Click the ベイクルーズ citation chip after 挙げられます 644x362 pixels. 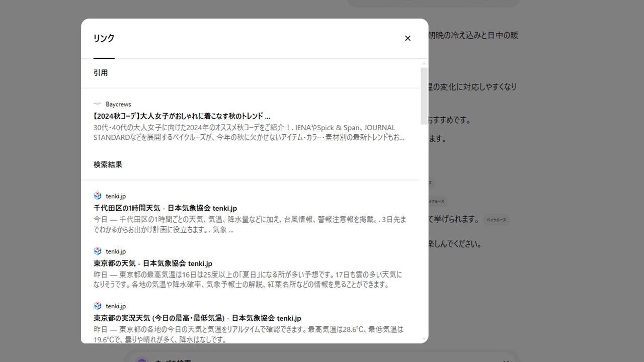tap(497, 220)
